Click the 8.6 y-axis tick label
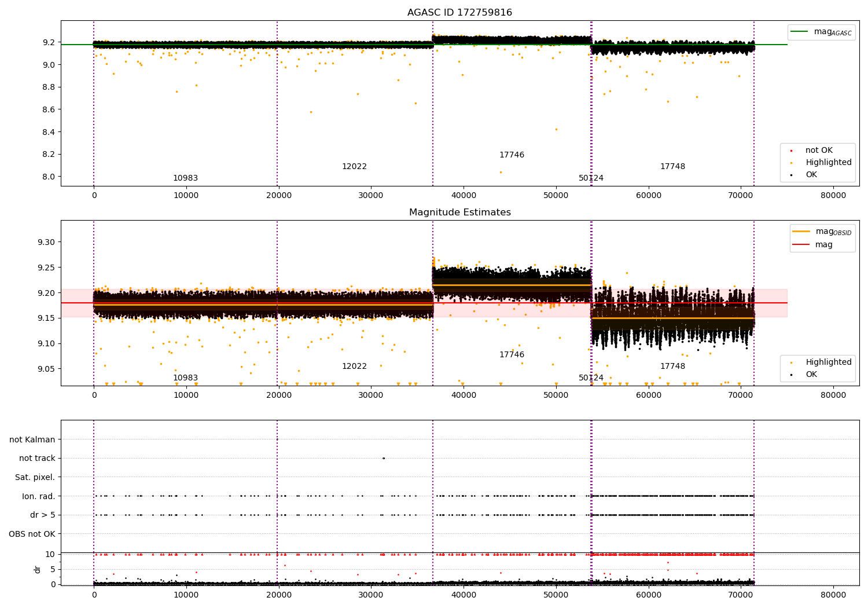Viewport: 868px width, 608px height. pos(49,110)
